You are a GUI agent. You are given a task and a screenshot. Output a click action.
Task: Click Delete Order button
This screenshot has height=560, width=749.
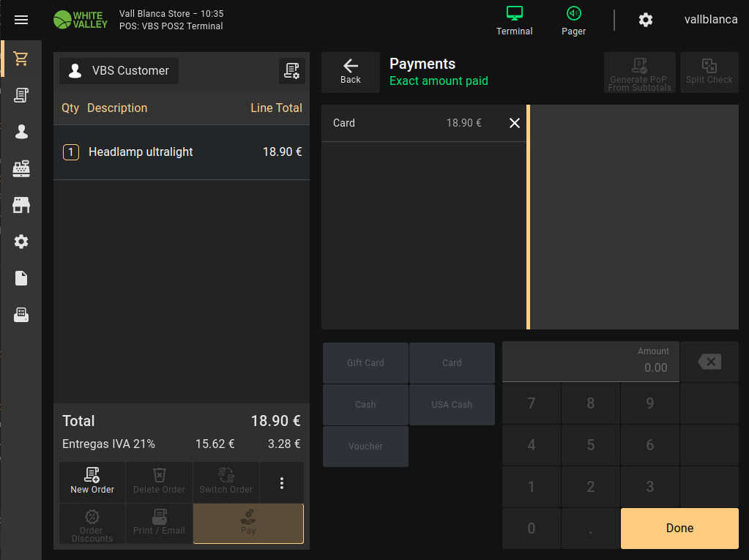pos(159,482)
